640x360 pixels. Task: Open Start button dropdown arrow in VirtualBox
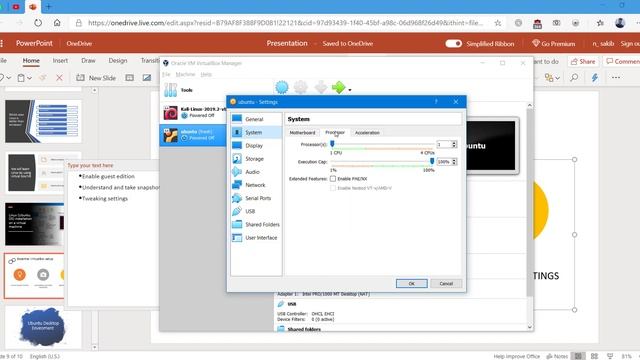(x=350, y=90)
